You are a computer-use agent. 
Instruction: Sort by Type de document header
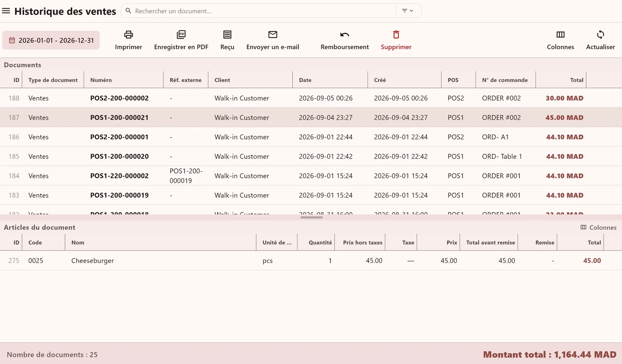coord(53,80)
